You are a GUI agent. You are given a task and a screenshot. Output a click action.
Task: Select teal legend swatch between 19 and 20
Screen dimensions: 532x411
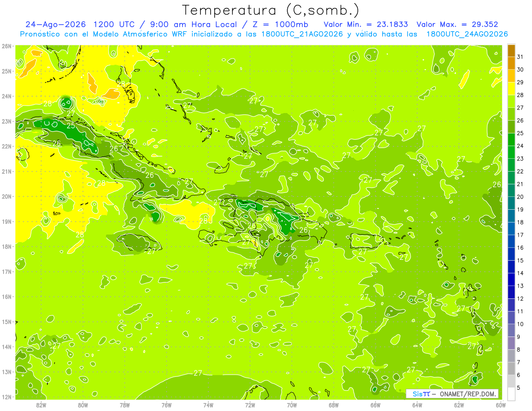[511, 203]
